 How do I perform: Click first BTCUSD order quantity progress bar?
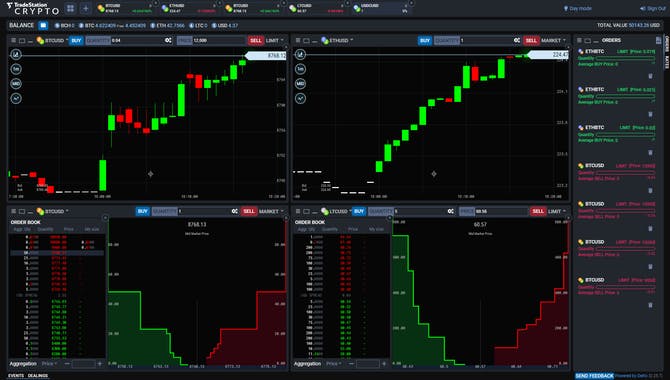pyautogui.click(x=625, y=173)
